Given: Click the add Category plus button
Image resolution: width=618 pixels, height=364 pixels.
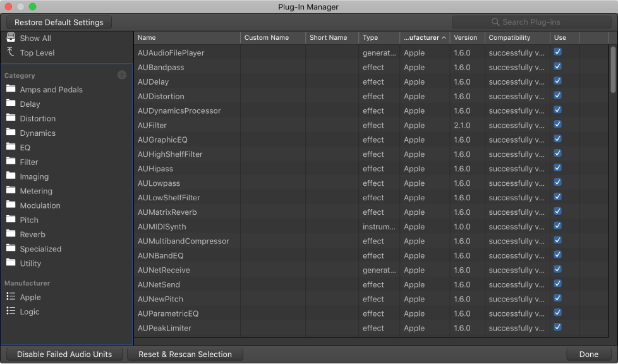Looking at the screenshot, I should click(x=121, y=75).
